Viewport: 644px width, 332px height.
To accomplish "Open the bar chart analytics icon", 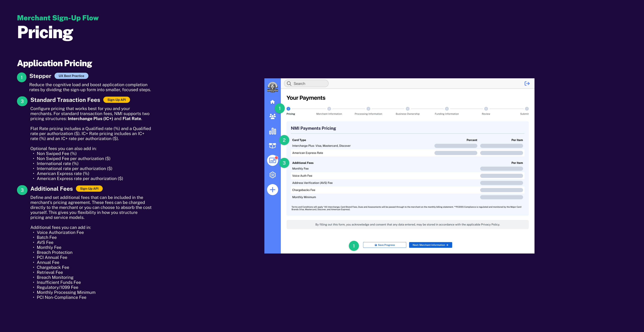I will [272, 131].
